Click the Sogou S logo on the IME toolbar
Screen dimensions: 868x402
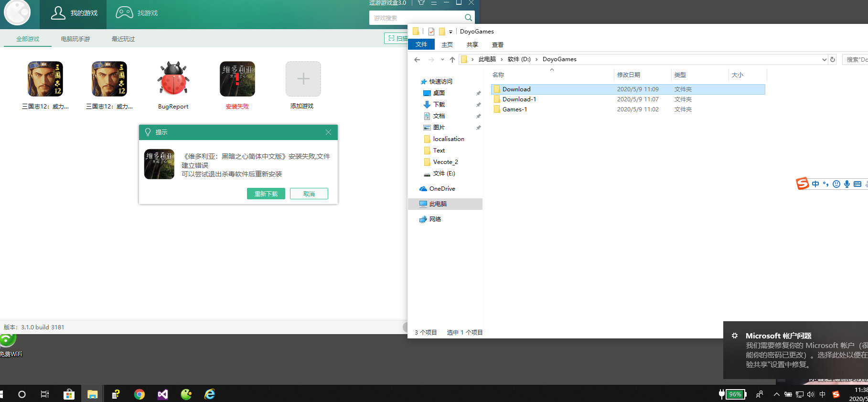pyautogui.click(x=803, y=184)
